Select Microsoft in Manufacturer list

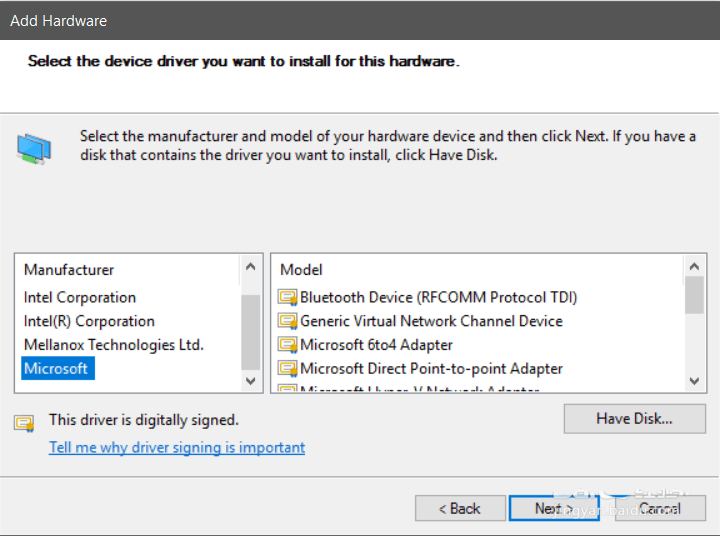[x=56, y=369]
